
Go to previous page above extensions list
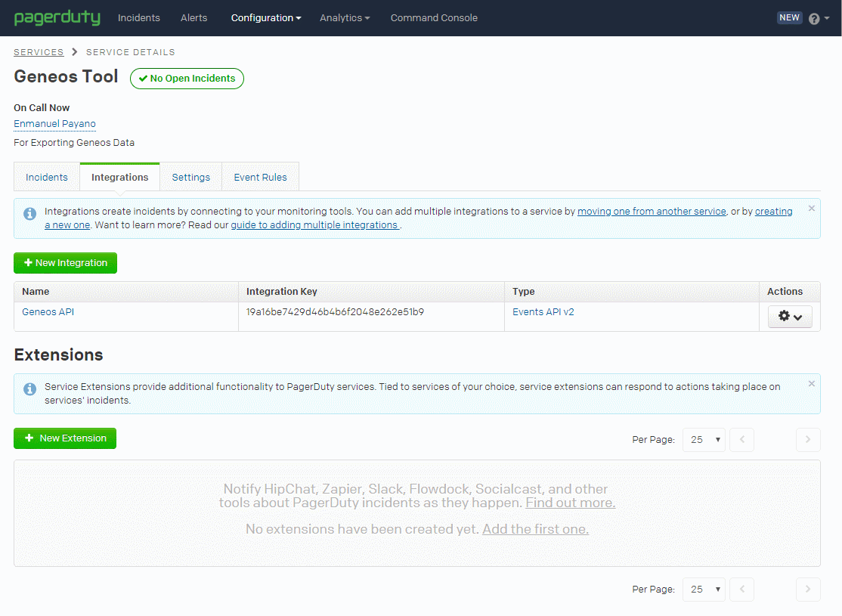click(x=742, y=439)
